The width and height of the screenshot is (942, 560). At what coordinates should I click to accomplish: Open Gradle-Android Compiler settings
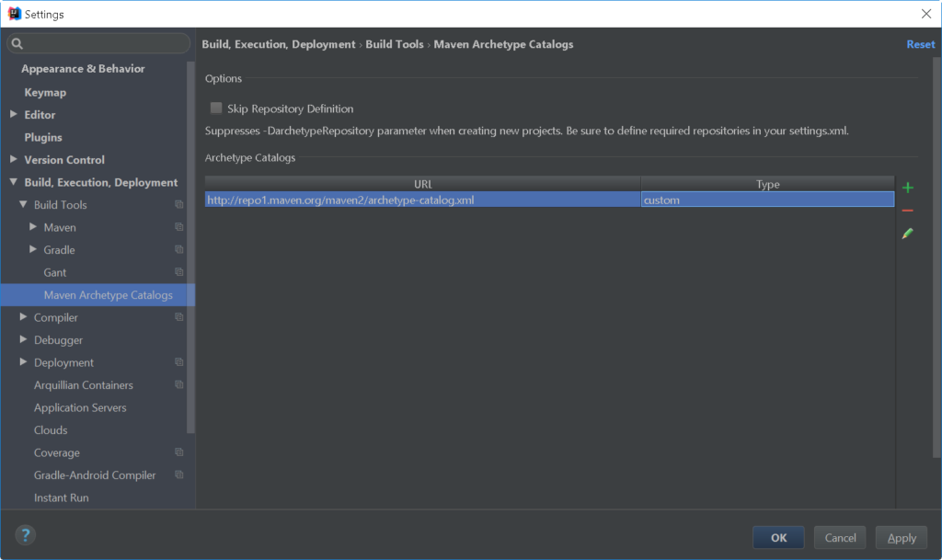95,475
